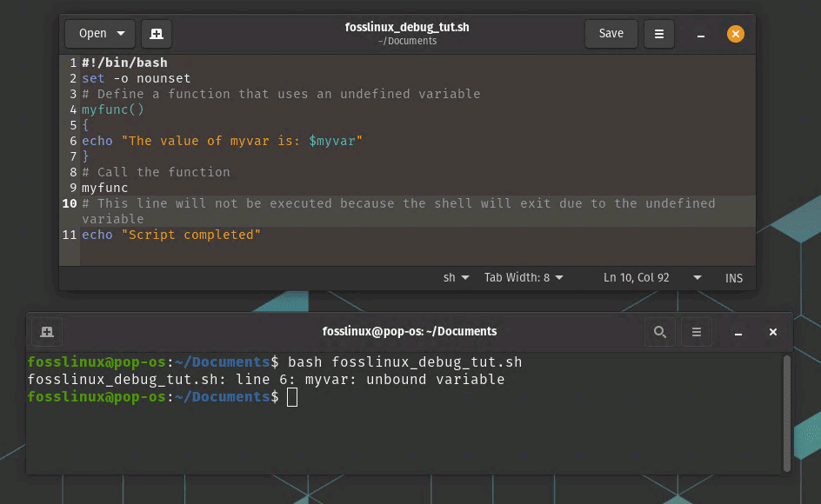Screen dimensions: 821x504
Task: Open the terminal hamburger menu
Action: click(696, 332)
